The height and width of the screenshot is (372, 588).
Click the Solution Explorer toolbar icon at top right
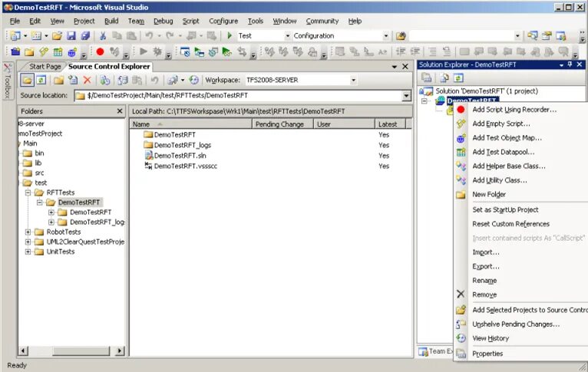pos(533,36)
